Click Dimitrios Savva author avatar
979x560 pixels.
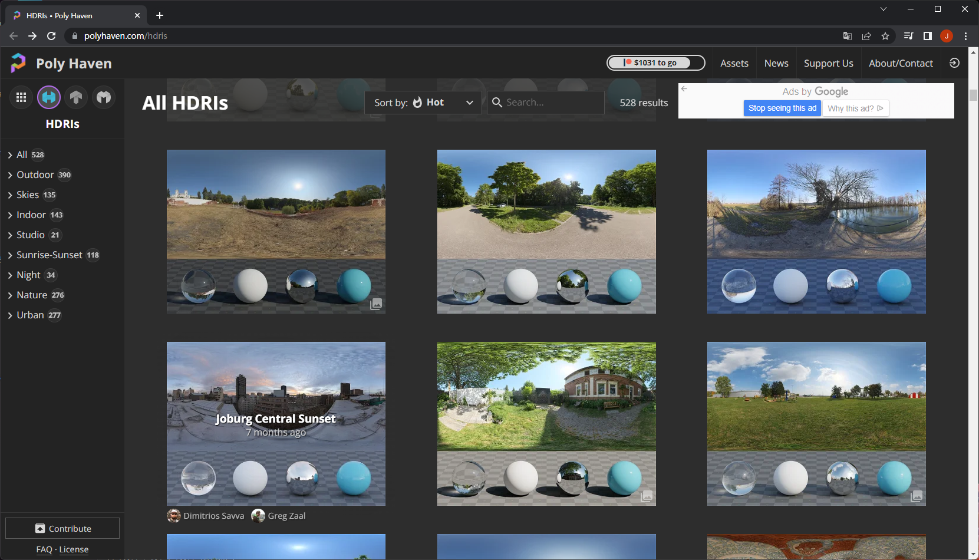pos(174,516)
